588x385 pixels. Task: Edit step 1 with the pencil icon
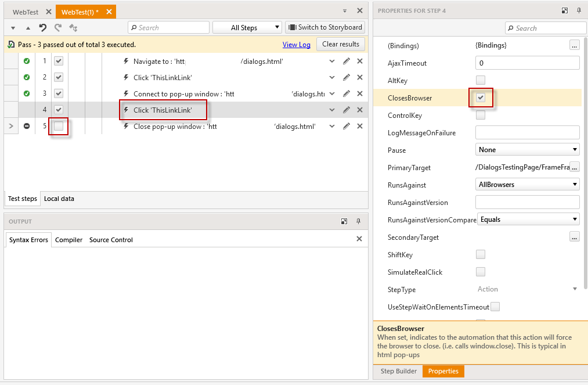pyautogui.click(x=347, y=61)
